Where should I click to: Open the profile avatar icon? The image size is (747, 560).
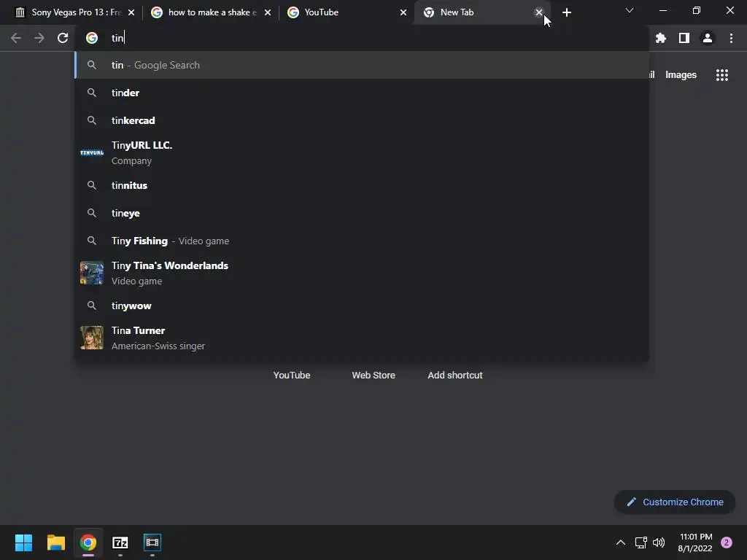pyautogui.click(x=708, y=38)
